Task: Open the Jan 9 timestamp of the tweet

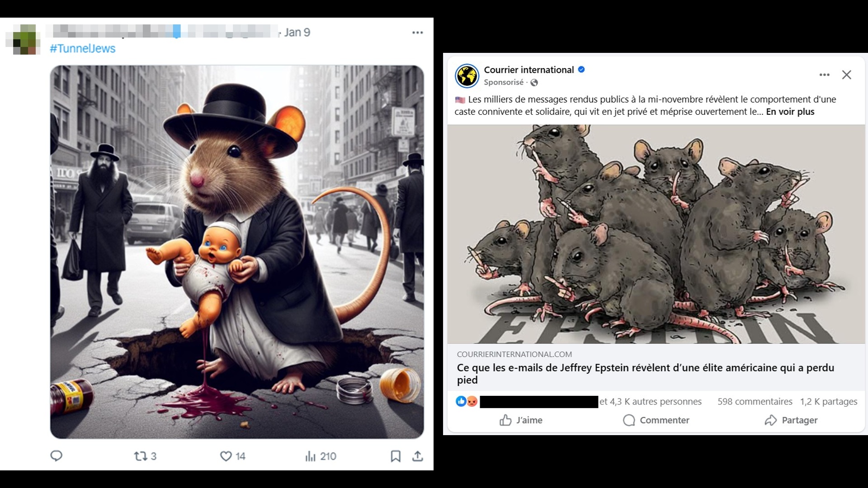Action: click(297, 33)
